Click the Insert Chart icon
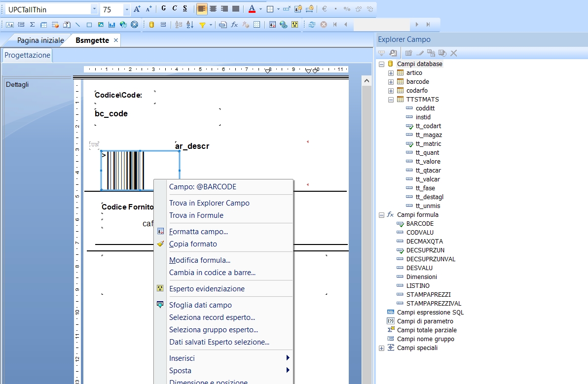The height and width of the screenshot is (384, 588). coord(112,24)
